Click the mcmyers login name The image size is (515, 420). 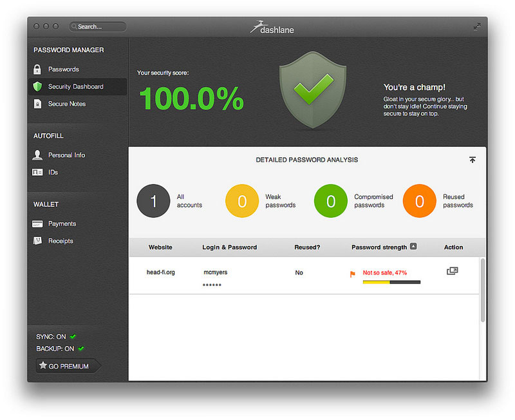(216, 272)
